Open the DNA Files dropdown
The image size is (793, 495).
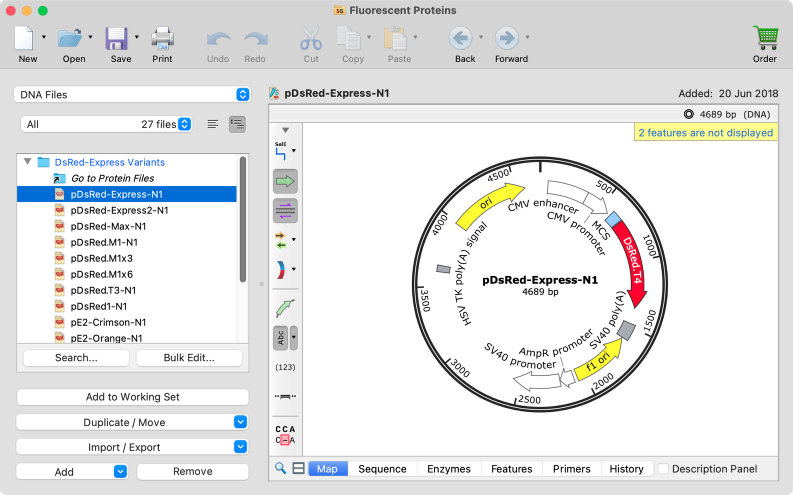(x=132, y=95)
